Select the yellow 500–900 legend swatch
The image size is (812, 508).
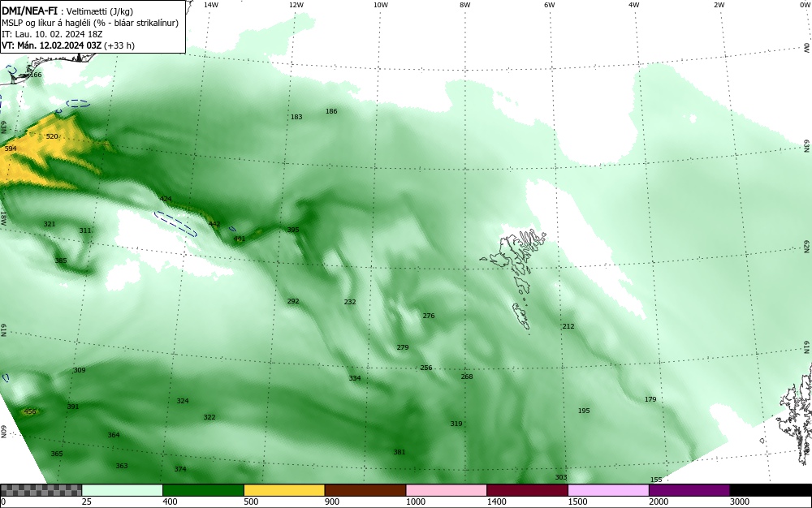click(x=284, y=490)
